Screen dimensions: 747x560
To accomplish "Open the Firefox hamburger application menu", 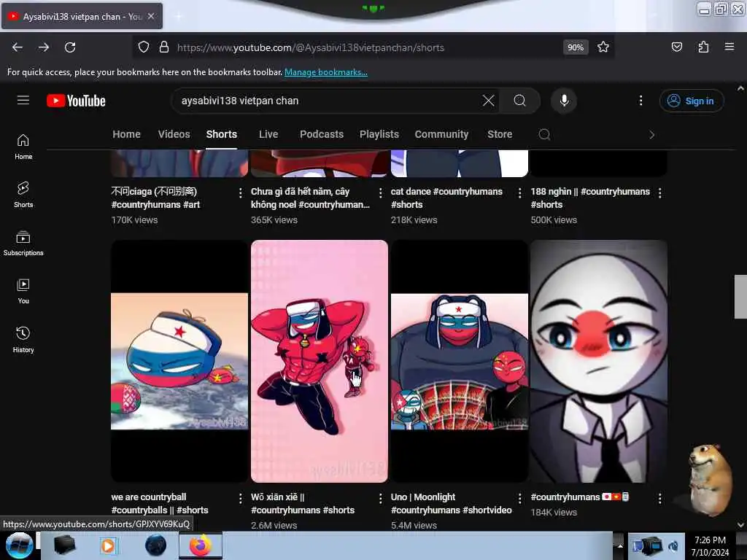I will tap(729, 47).
